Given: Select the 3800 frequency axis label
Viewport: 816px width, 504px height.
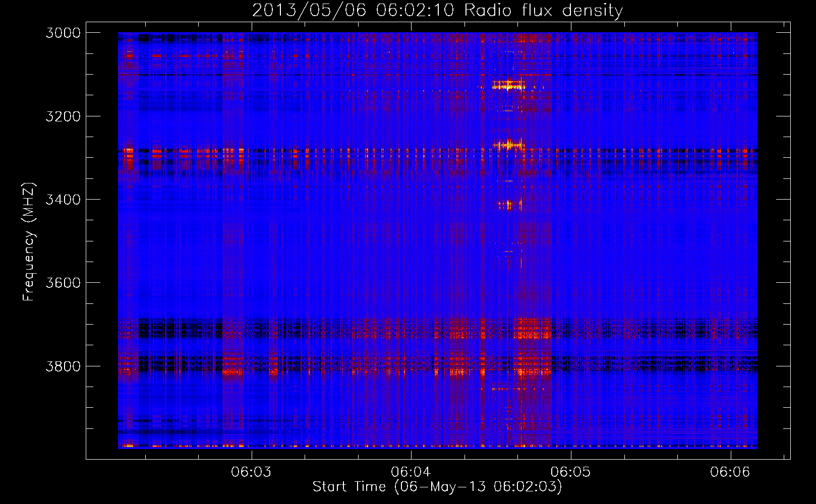Looking at the screenshot, I should [63, 366].
